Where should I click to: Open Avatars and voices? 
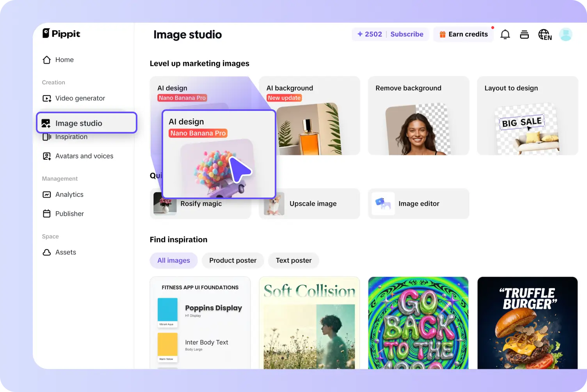point(84,156)
